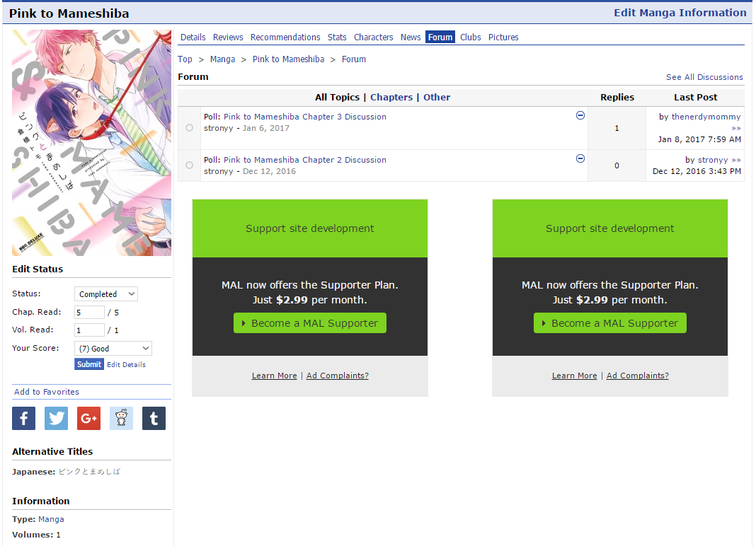Click the manga cover image

[91, 143]
